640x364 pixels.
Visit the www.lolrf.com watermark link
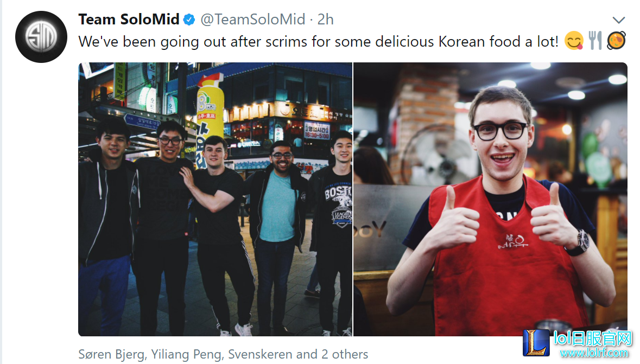click(594, 353)
